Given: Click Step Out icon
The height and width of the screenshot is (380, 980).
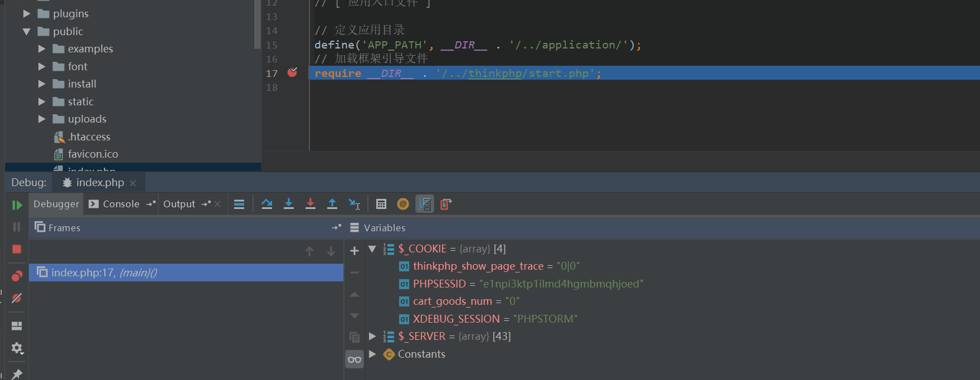Looking at the screenshot, I should (x=332, y=204).
